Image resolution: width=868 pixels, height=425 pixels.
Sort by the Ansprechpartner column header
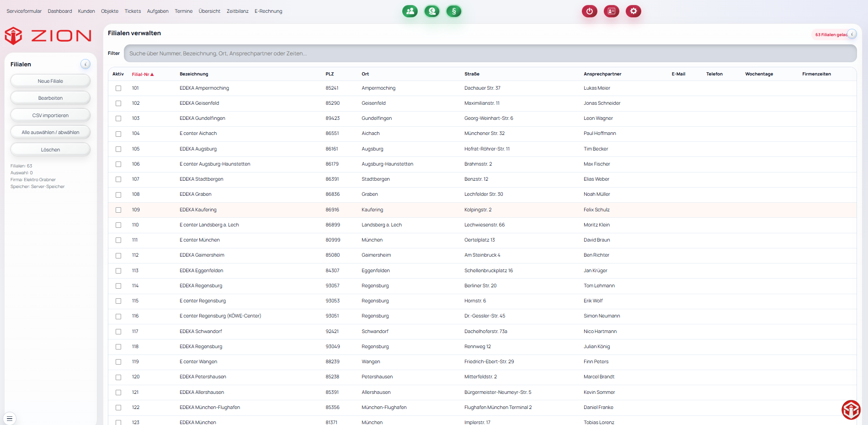(602, 74)
